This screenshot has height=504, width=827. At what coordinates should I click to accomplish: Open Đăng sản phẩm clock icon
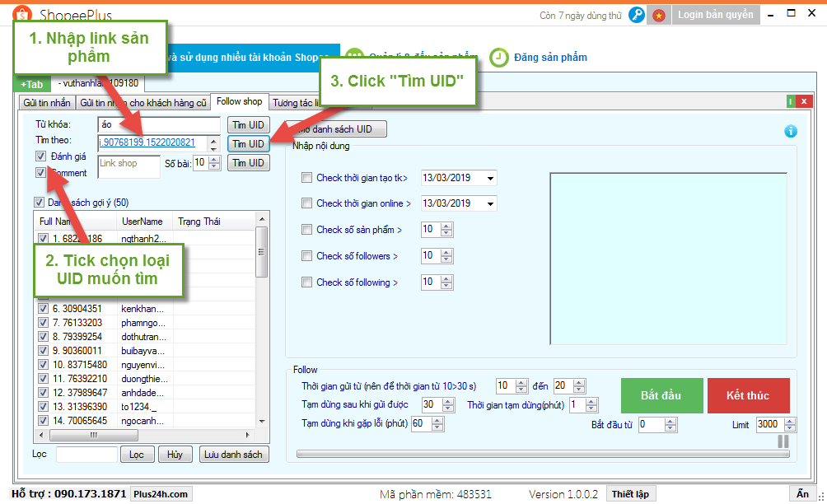click(499, 57)
